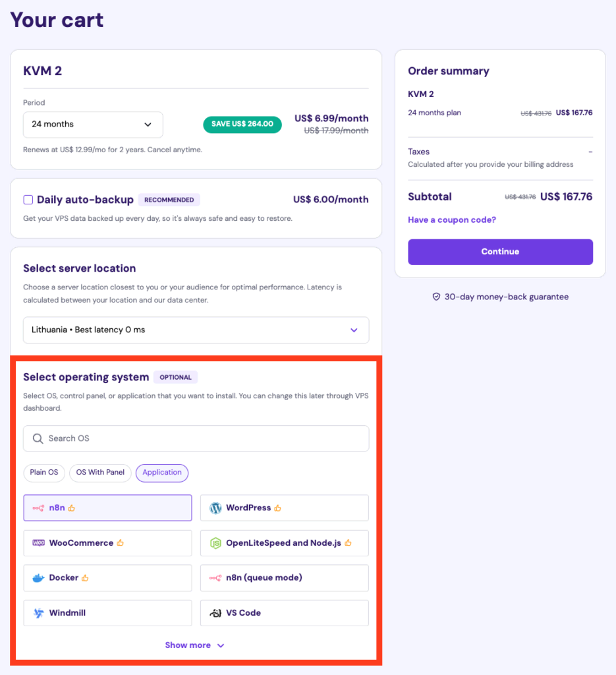
Task: Enable the Daily auto-backup checkbox
Action: [28, 200]
